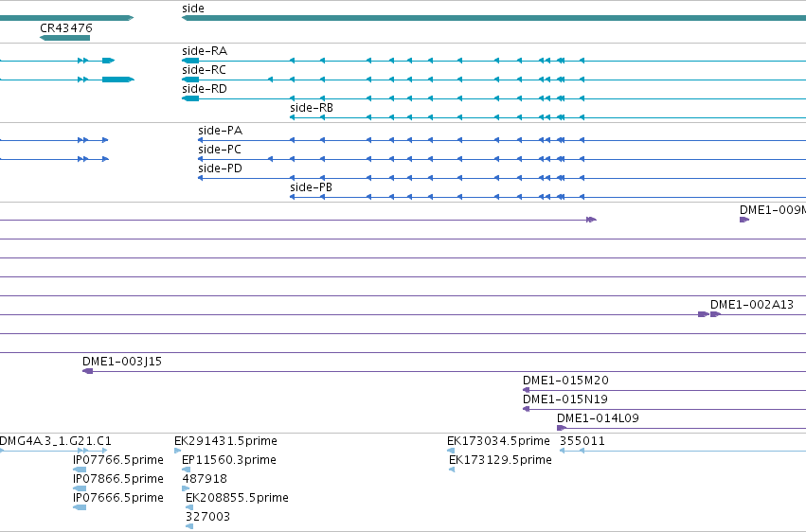This screenshot has width=806, height=532.
Task: Select the EP11560.3prime label
Action: [229, 460]
